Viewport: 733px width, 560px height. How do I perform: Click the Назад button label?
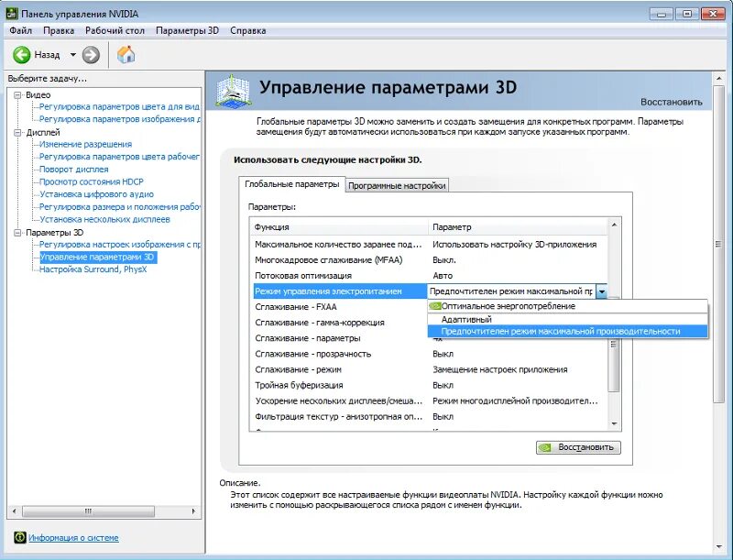pos(48,55)
